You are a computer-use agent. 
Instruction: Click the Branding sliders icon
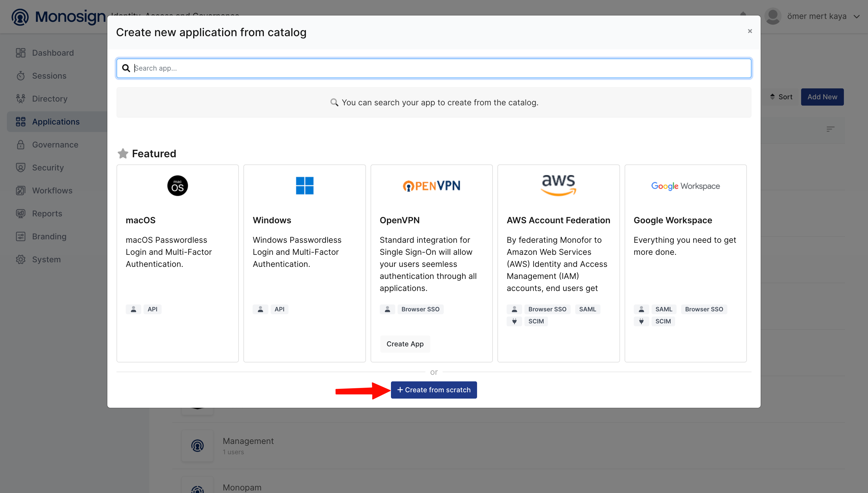point(21,237)
